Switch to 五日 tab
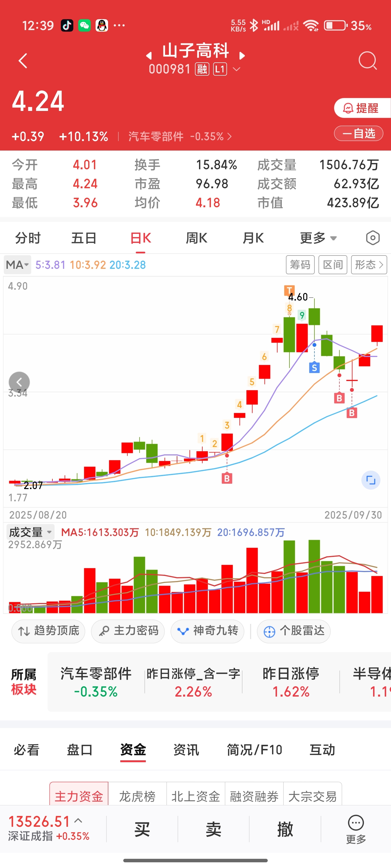The image size is (391, 868). tap(84, 238)
